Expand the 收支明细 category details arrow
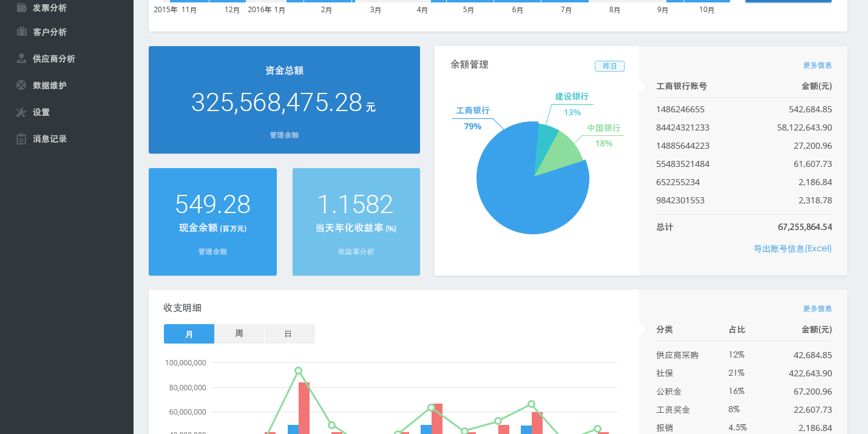The height and width of the screenshot is (434, 868). [x=642, y=330]
